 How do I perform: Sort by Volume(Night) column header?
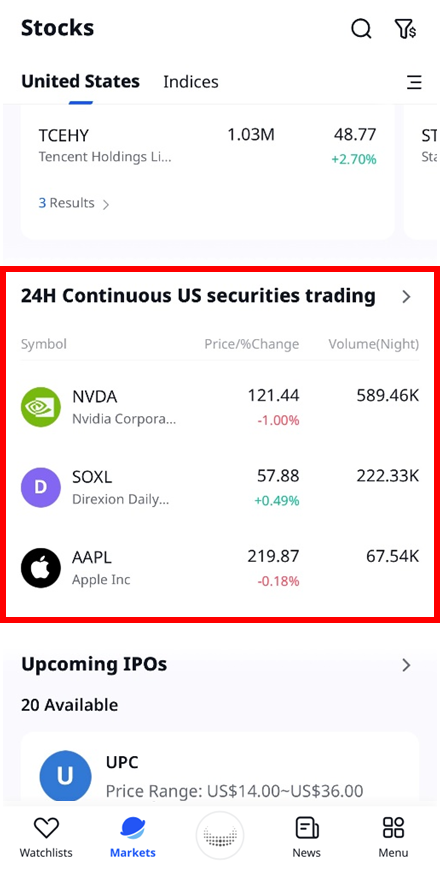374,344
